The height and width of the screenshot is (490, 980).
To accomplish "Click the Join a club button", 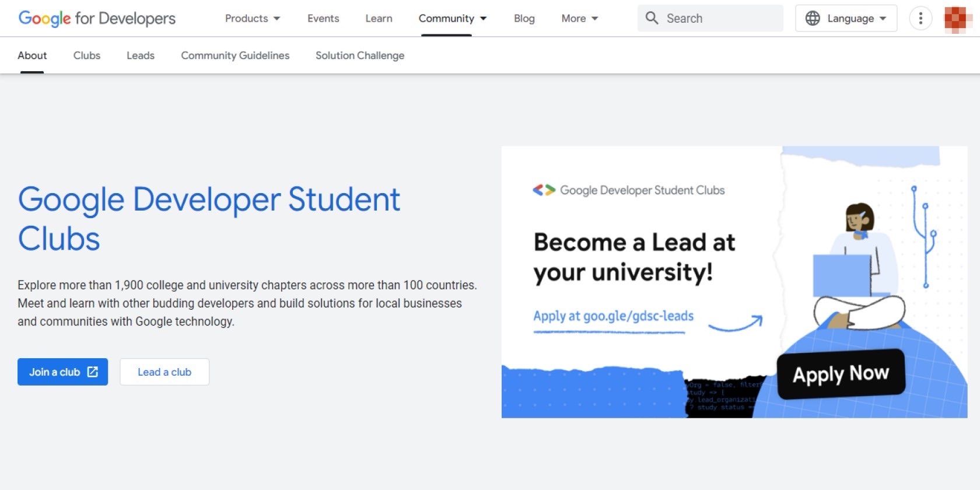I will pos(62,372).
